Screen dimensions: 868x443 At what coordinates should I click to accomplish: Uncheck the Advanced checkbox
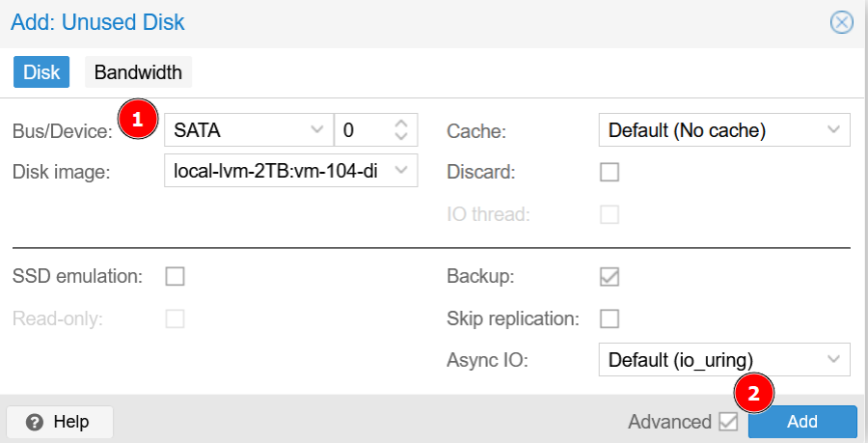point(728,422)
